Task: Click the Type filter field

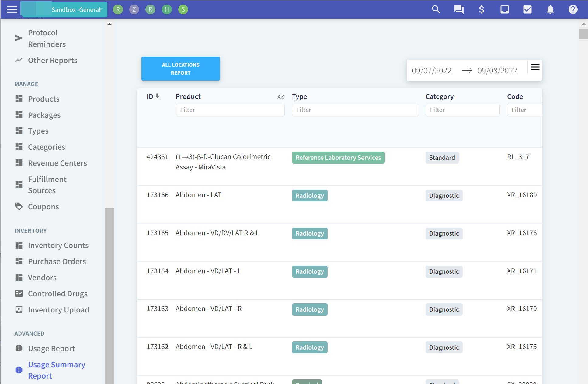Action: tap(355, 110)
